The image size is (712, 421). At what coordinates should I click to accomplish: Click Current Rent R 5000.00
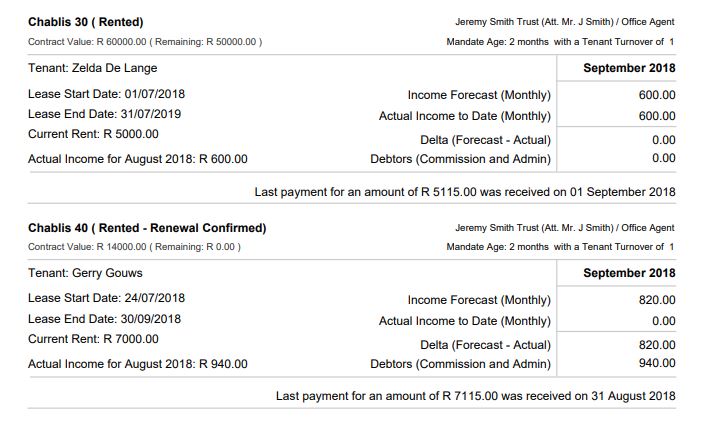click(94, 134)
